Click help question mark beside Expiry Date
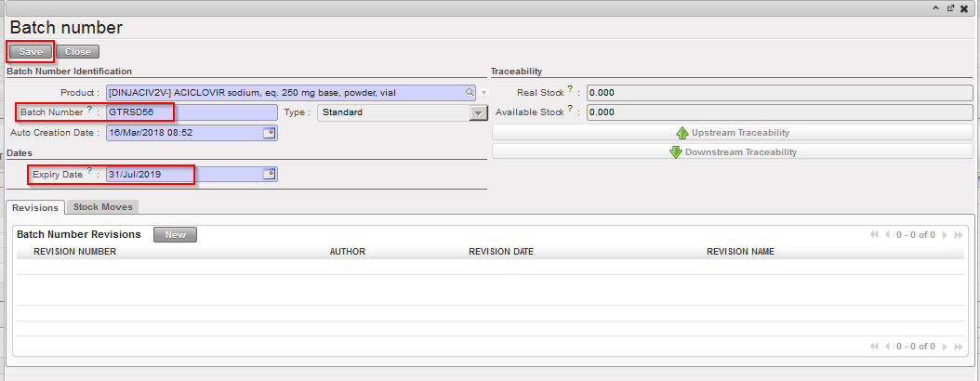 [90, 171]
